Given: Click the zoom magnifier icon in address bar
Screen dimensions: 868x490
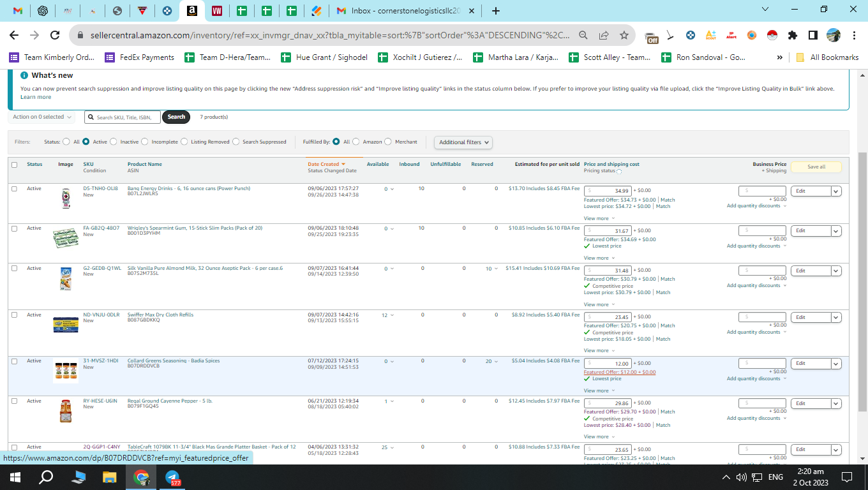Looking at the screenshot, I should pos(583,35).
